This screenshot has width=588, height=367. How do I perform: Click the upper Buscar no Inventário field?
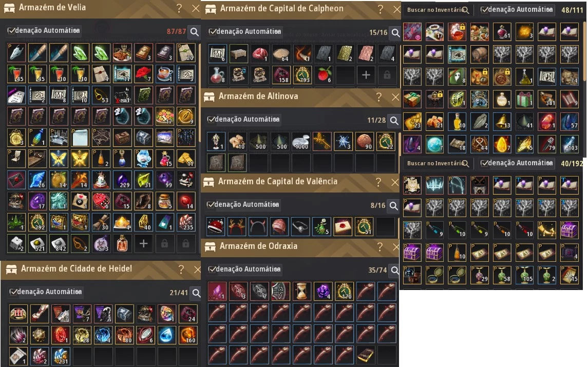(x=438, y=10)
